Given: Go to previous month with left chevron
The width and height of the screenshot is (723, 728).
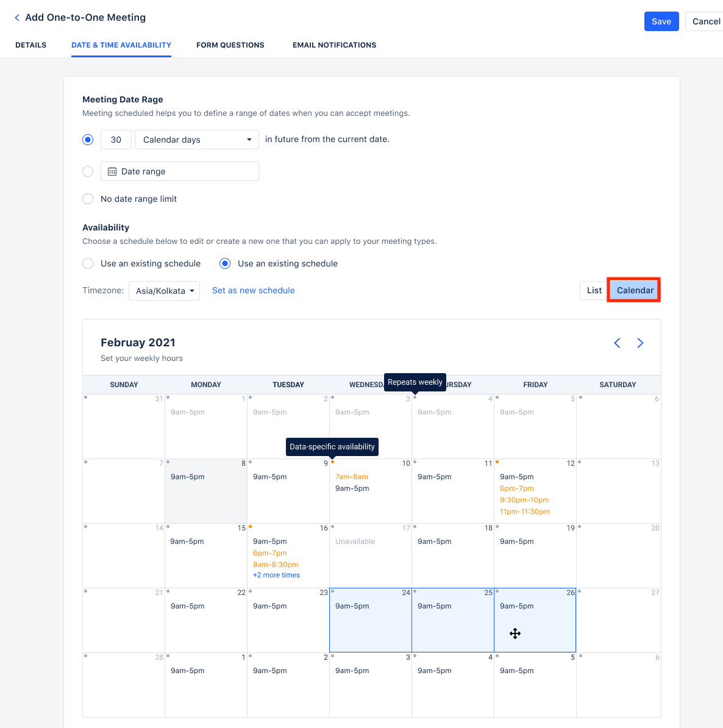Looking at the screenshot, I should point(617,343).
